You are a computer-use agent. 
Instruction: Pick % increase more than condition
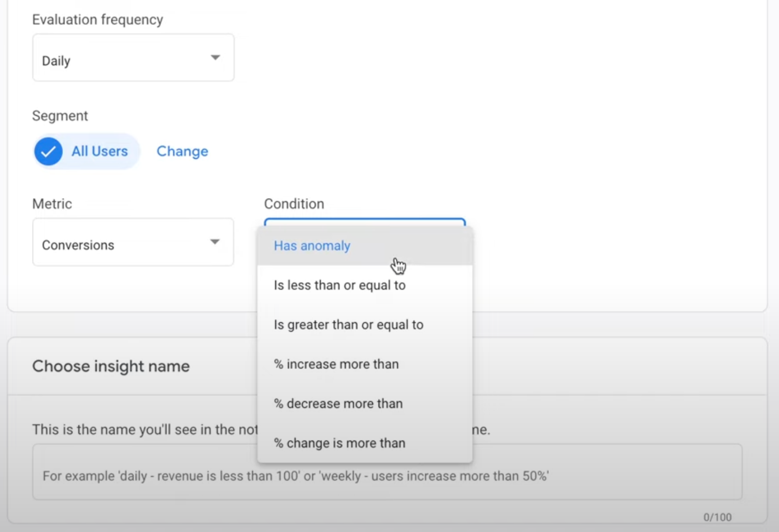pyautogui.click(x=336, y=364)
